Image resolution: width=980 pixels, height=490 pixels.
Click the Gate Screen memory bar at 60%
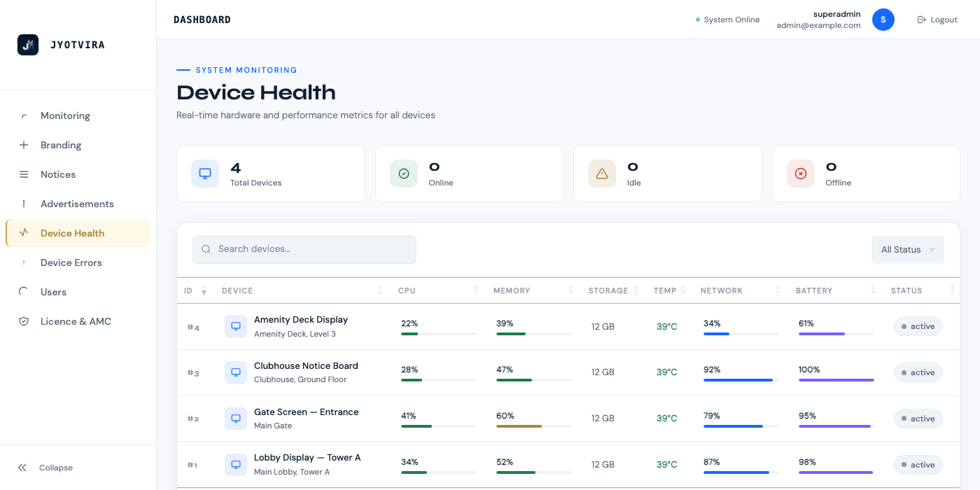[x=534, y=426]
